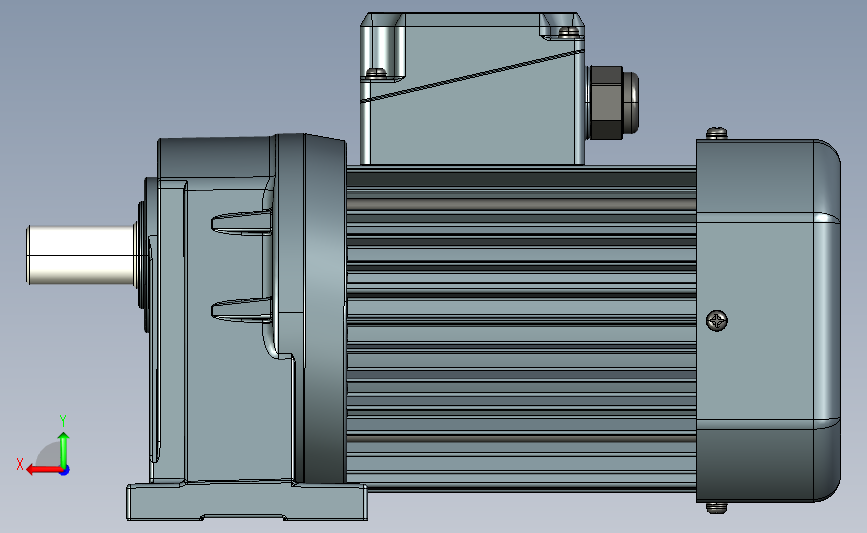867x533 pixels.
Task: Select the right screw on terminal box lid
Action: pos(568,32)
